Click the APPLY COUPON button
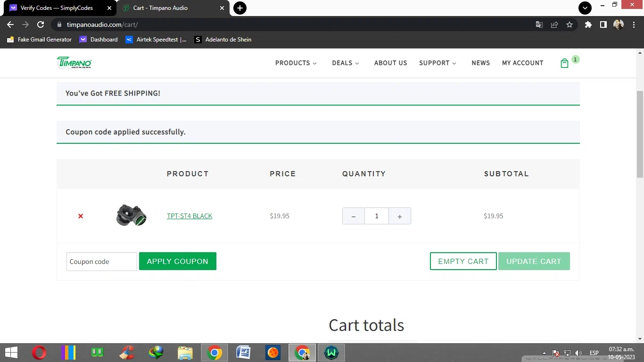 point(178,261)
